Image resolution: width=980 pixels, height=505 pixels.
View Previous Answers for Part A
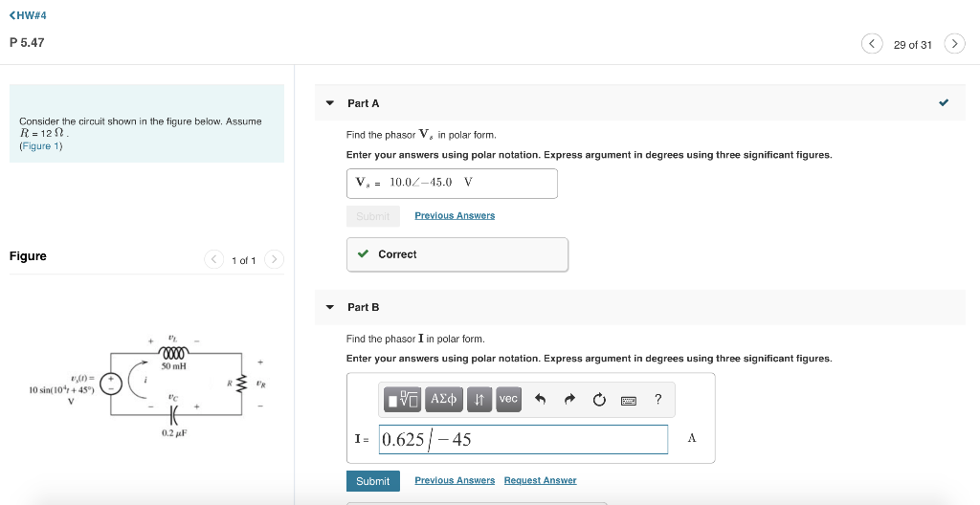coord(455,215)
